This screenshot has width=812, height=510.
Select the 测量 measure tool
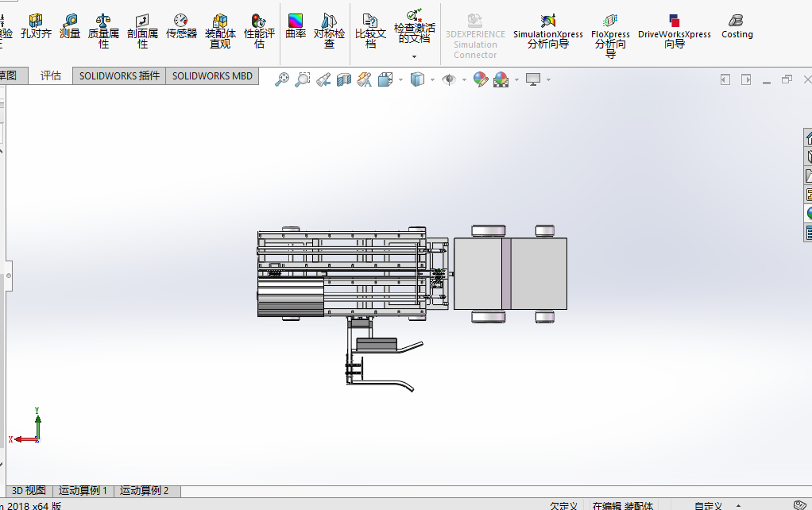pos(69,26)
